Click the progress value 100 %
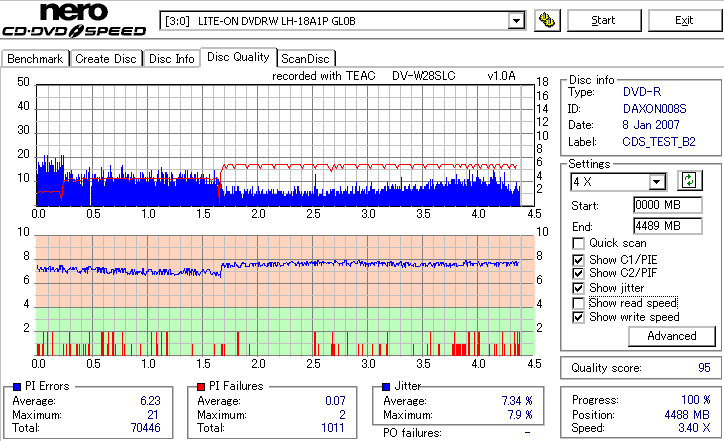Image resolution: width=724 pixels, height=441 pixels. tap(696, 399)
